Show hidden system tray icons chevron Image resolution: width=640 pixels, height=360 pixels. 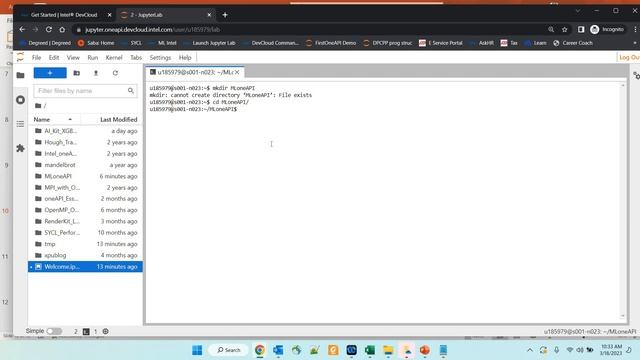[x=529, y=350]
